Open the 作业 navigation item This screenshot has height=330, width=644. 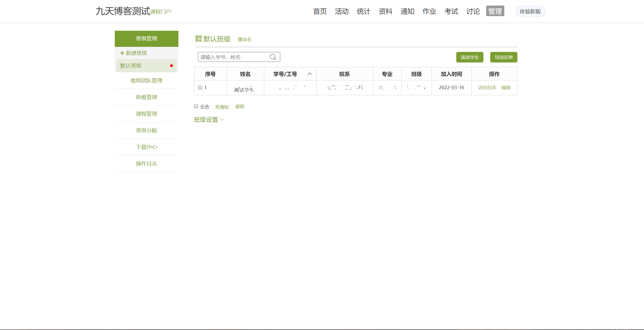(429, 11)
